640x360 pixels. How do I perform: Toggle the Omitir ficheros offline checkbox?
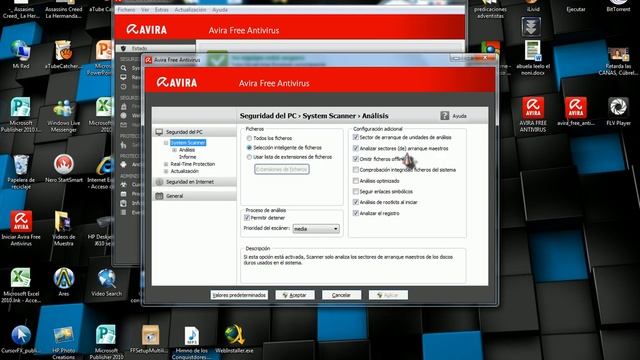point(356,159)
